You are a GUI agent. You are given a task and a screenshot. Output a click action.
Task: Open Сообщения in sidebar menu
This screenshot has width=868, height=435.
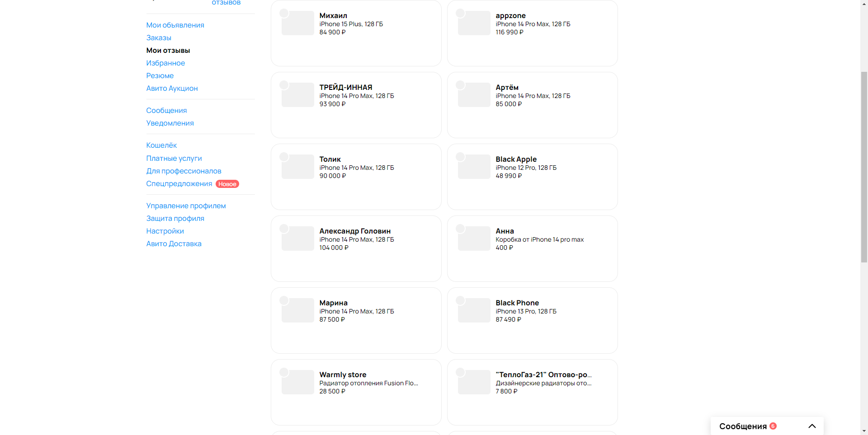click(166, 111)
